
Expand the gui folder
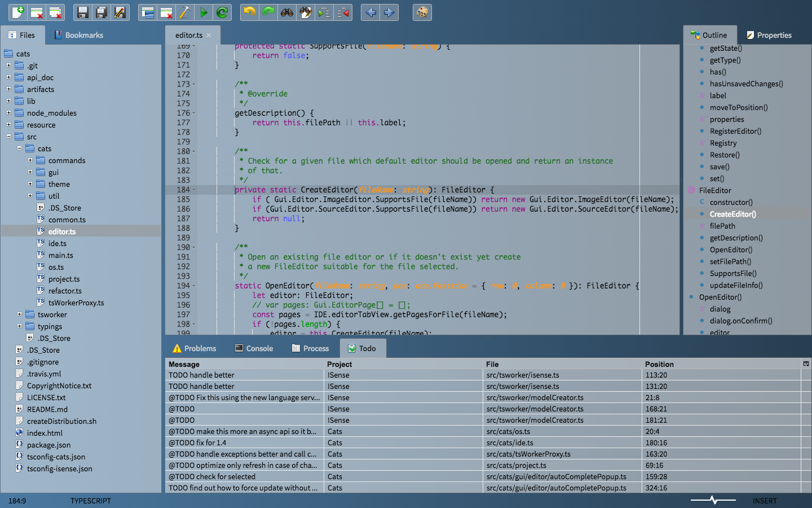point(30,172)
